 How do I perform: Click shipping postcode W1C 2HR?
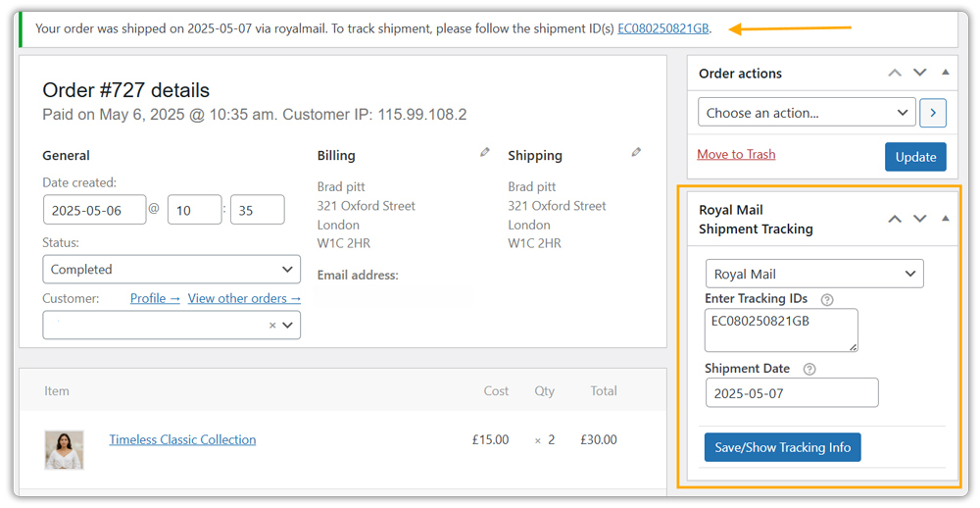pos(534,244)
